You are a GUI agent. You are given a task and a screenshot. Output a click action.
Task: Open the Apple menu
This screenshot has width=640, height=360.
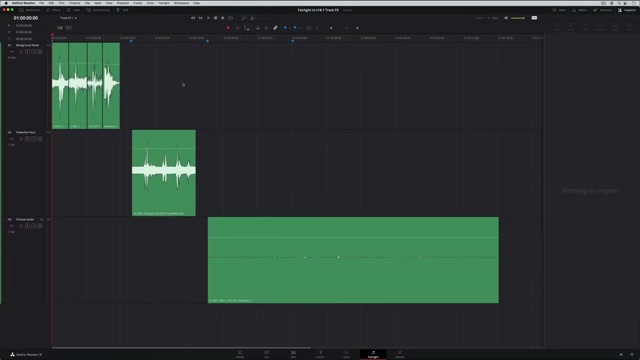click(6, 3)
